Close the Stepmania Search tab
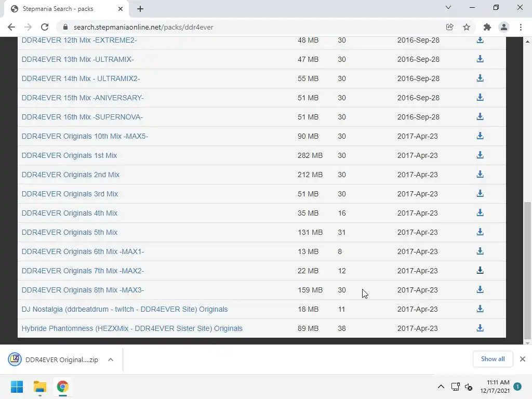 point(121,9)
